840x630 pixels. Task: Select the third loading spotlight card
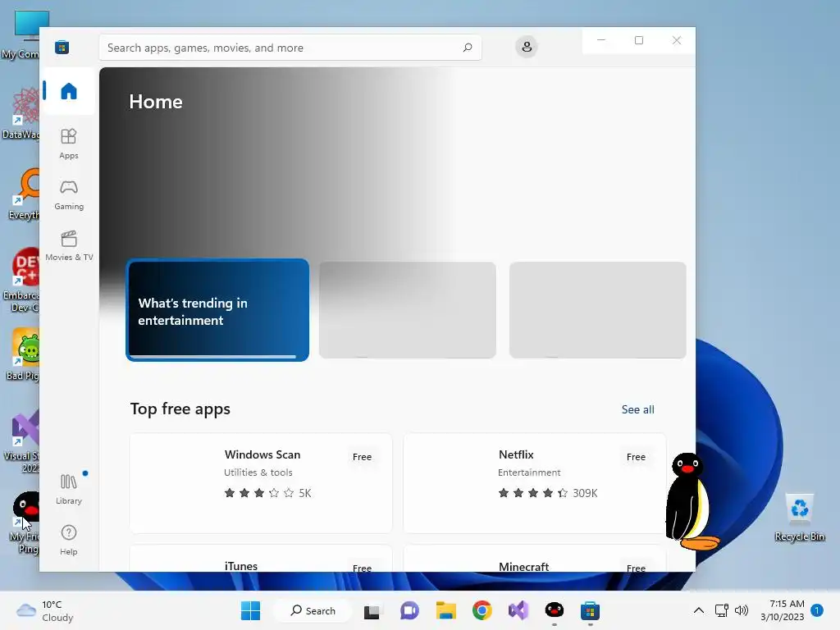(x=597, y=310)
